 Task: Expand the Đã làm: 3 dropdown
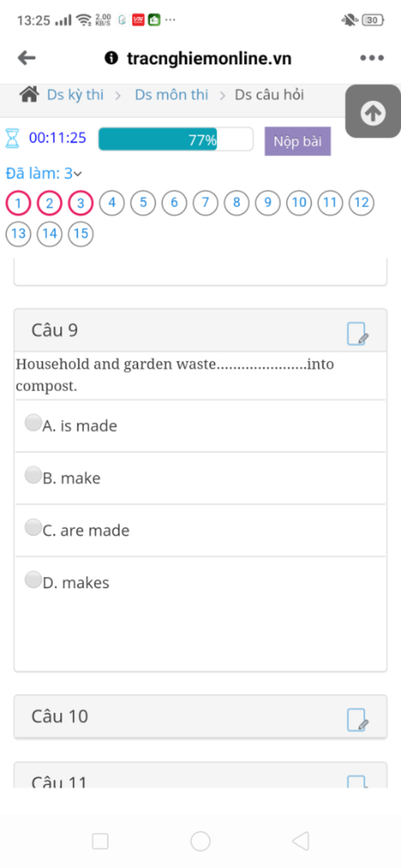[x=44, y=173]
